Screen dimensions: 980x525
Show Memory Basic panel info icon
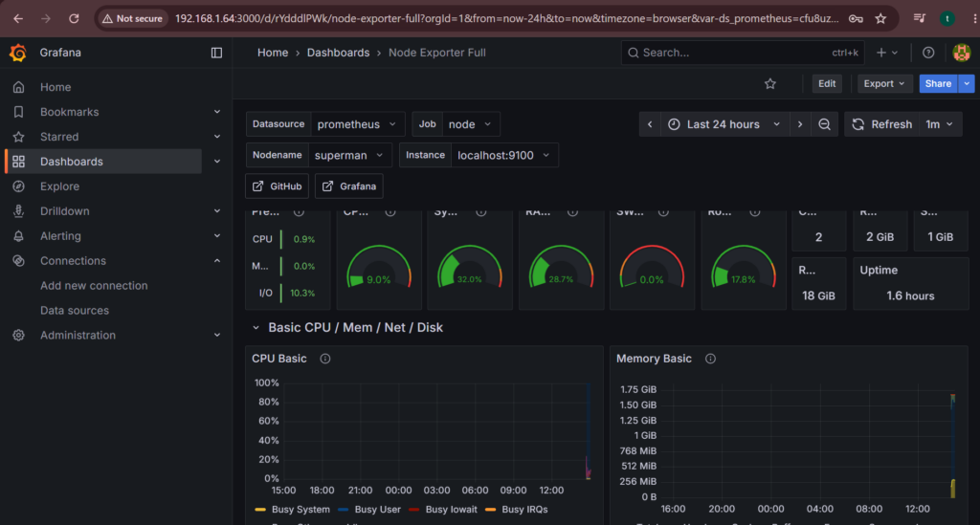click(710, 359)
